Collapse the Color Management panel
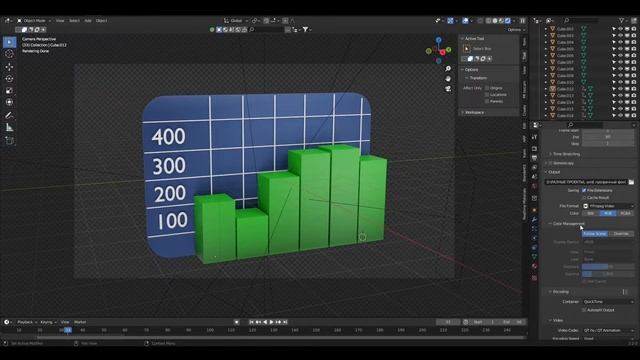Image resolution: width=640 pixels, height=360 pixels. [567, 224]
